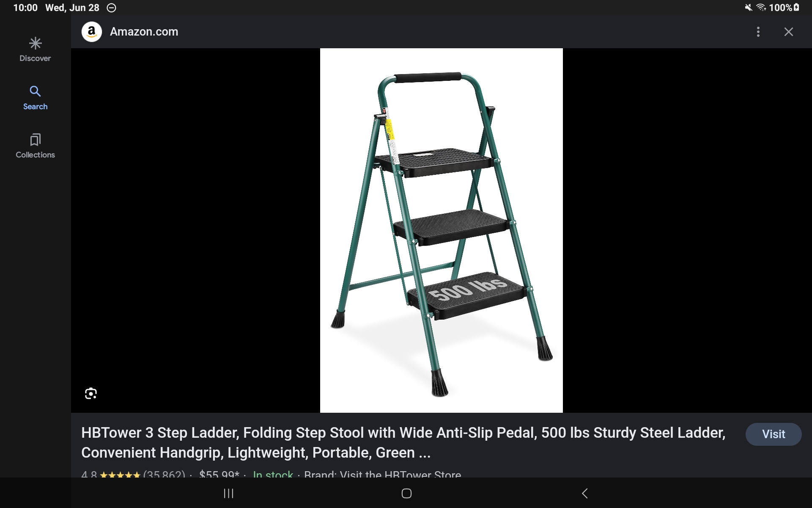Click the Visit button
Screen dimensions: 812x508
tap(773, 434)
